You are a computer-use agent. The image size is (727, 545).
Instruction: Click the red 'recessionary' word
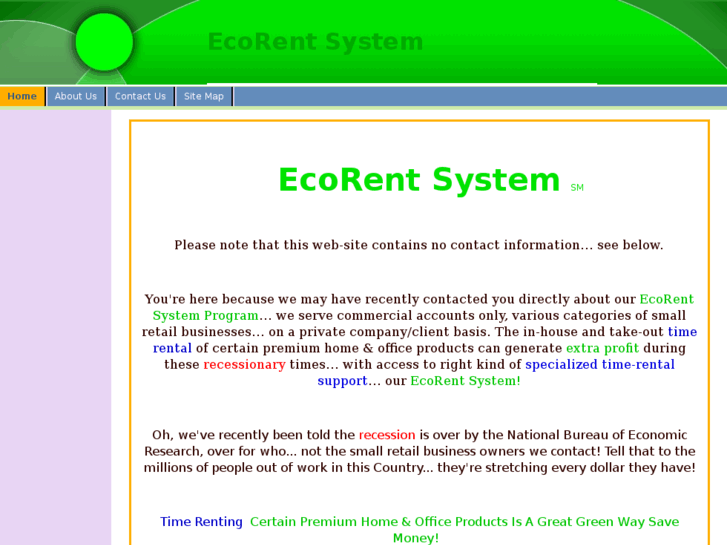coord(244,365)
